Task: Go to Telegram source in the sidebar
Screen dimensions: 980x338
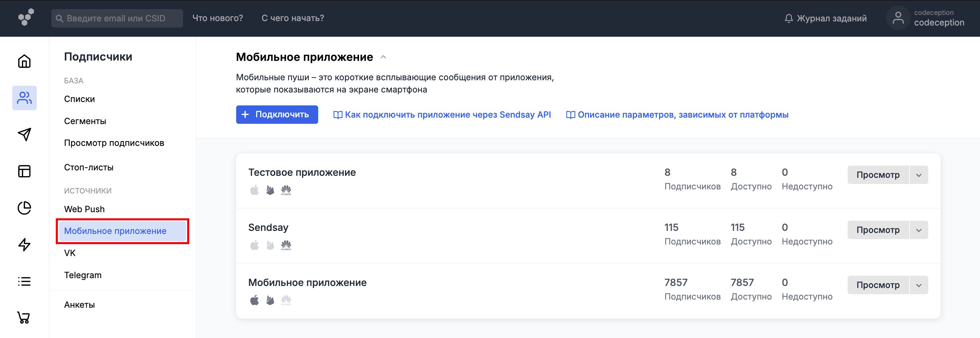Action: [x=83, y=275]
